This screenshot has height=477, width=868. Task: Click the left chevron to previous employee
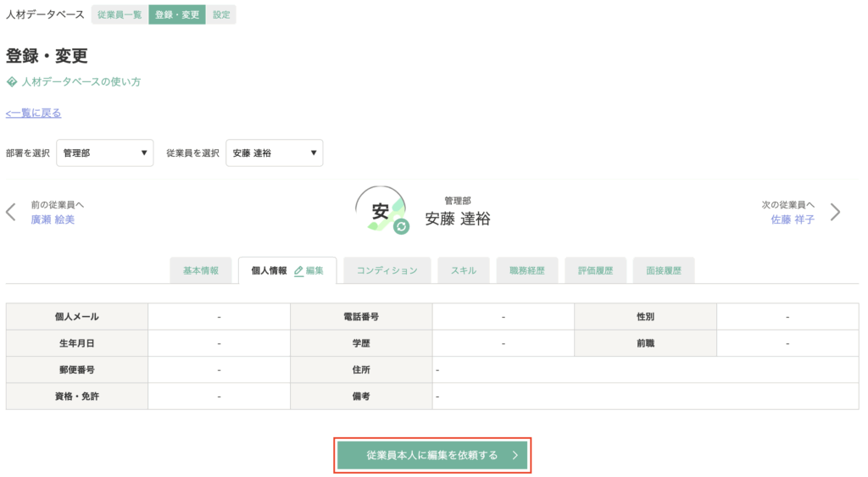pyautogui.click(x=10, y=212)
